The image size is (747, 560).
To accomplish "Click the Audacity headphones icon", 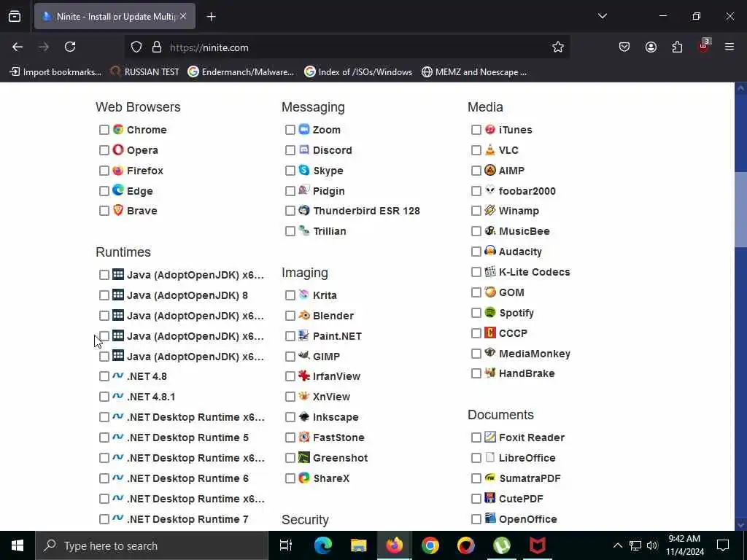I will (489, 251).
